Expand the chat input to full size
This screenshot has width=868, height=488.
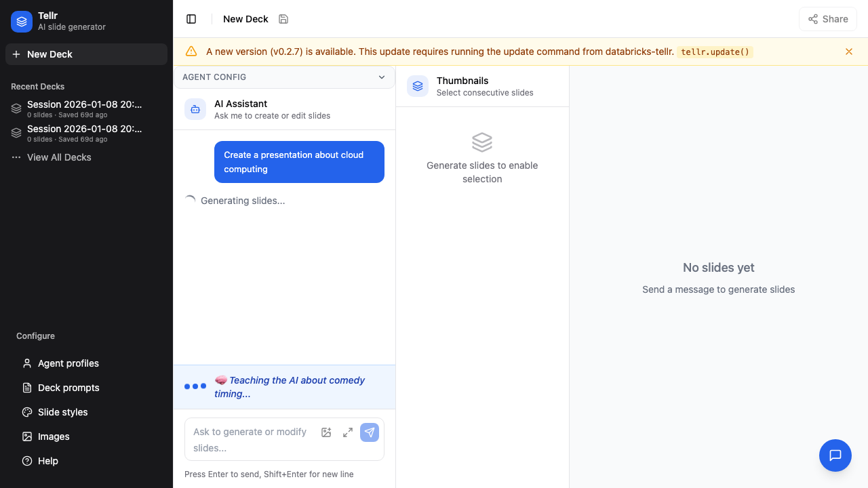(x=348, y=432)
